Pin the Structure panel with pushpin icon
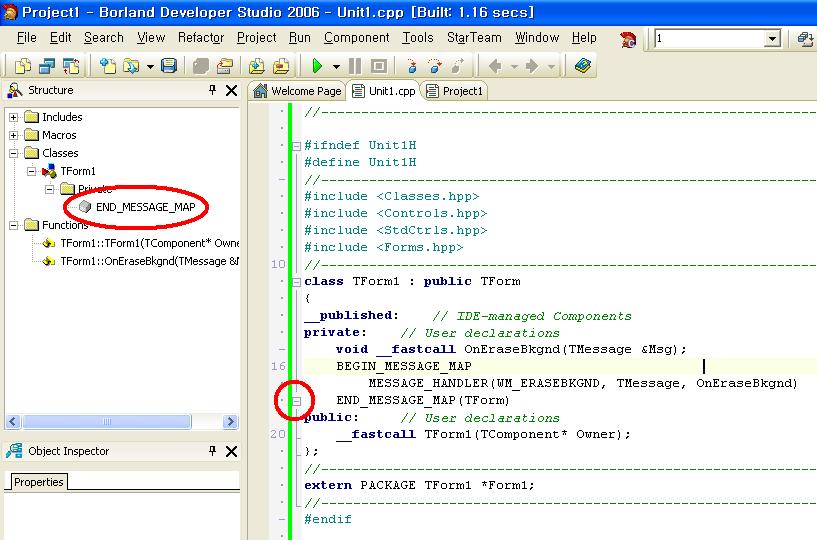The image size is (817, 540). [x=212, y=90]
